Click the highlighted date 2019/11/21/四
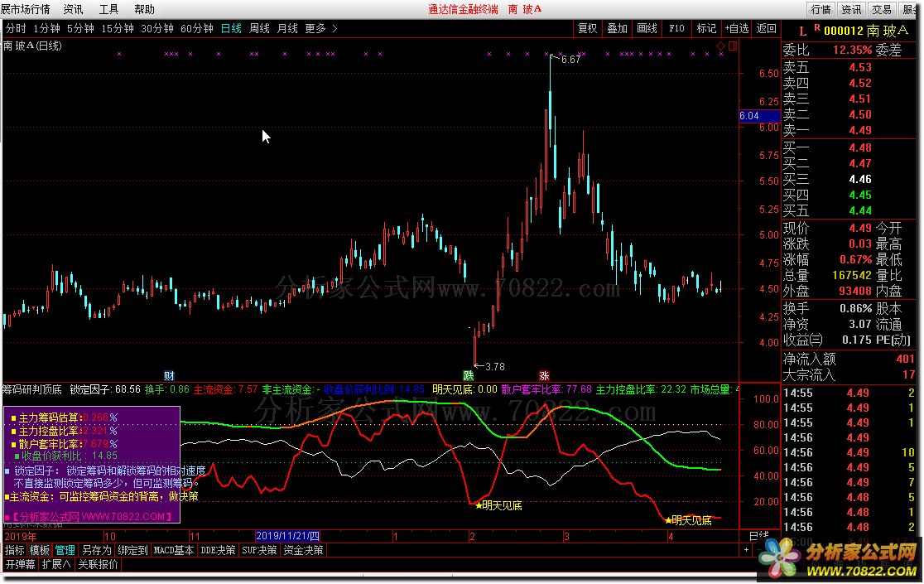This screenshot has width=924, height=584. [288, 536]
